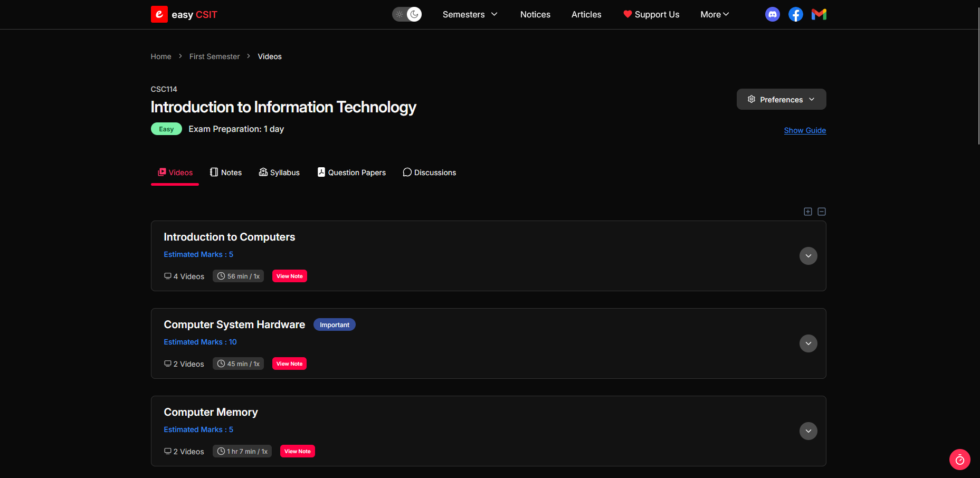Expand the Computer System Hardware section

tap(808, 343)
